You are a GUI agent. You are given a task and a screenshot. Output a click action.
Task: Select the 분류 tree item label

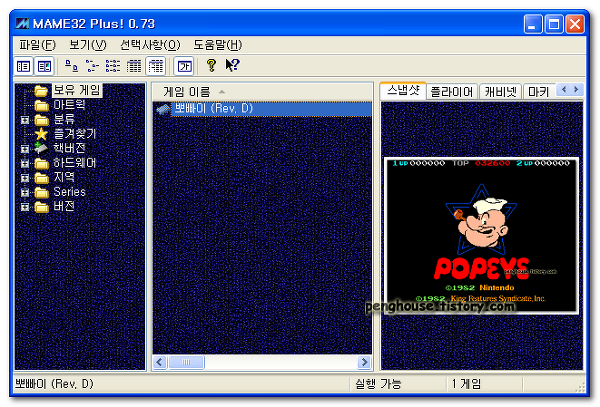(x=64, y=119)
